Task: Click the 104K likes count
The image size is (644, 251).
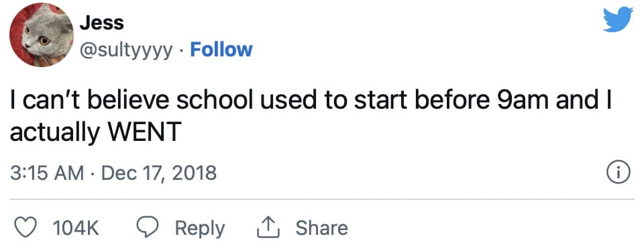Action: tap(76, 228)
